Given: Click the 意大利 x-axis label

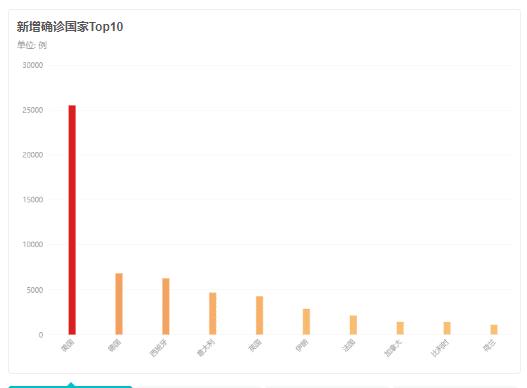Looking at the screenshot, I should tap(205, 348).
